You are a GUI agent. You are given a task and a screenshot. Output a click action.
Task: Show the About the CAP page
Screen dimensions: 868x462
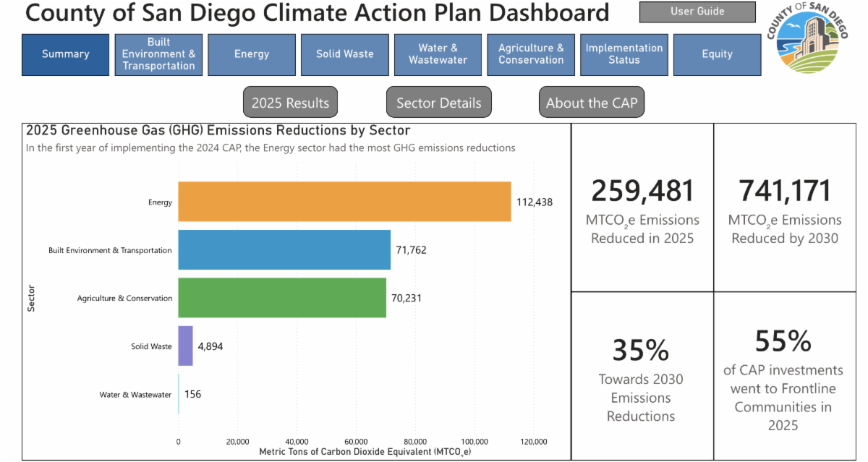pyautogui.click(x=592, y=103)
